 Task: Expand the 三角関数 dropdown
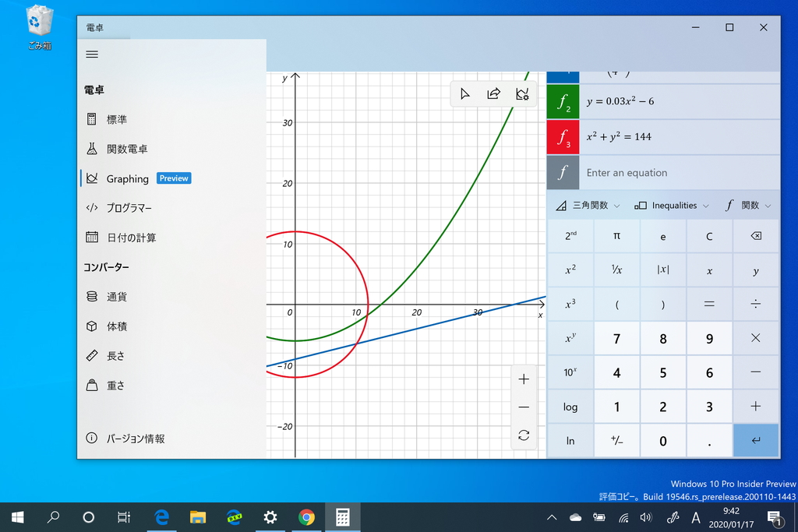[x=584, y=205]
